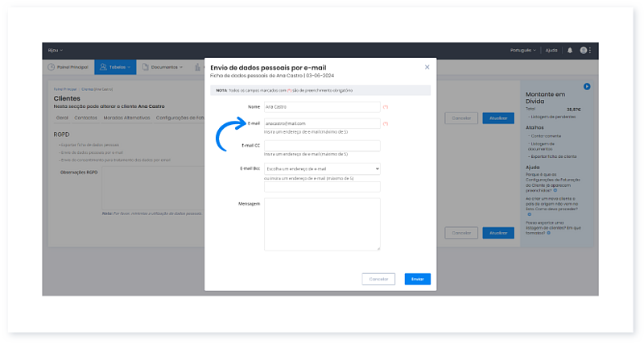644x344 pixels.
Task: Click the Tabelas people icon
Action: [102, 67]
